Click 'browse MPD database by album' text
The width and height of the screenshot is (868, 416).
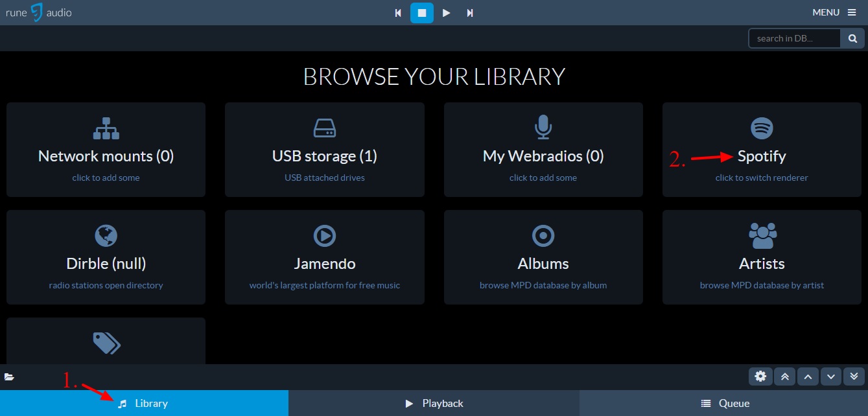[x=543, y=285]
